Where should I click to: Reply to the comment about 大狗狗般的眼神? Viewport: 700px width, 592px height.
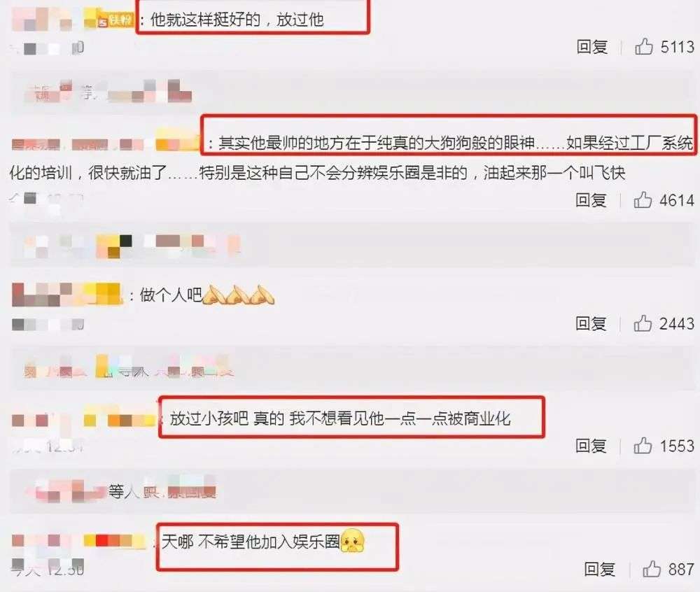(591, 200)
